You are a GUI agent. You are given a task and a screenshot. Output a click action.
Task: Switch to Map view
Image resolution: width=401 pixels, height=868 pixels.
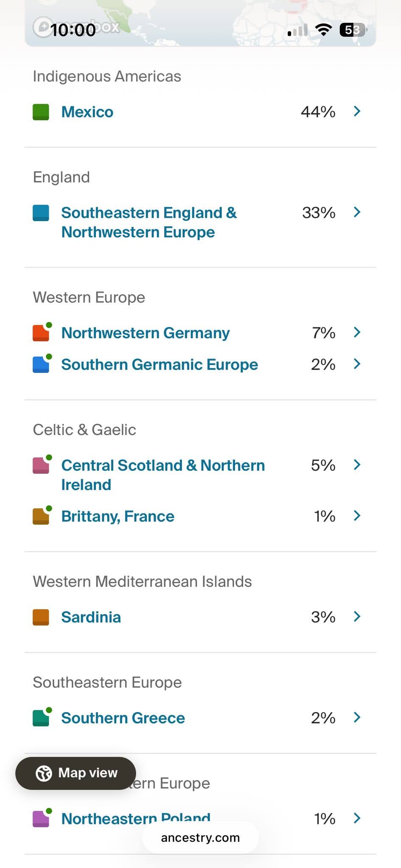click(76, 773)
